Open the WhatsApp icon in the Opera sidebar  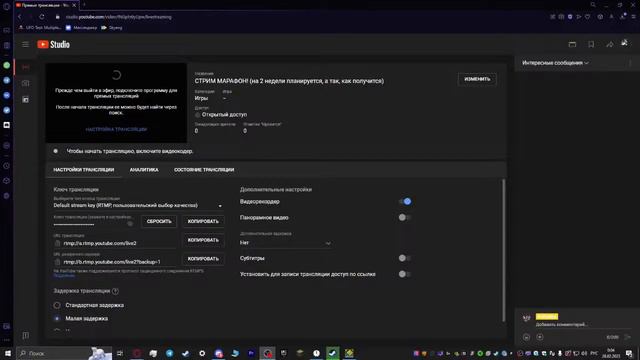(7, 65)
